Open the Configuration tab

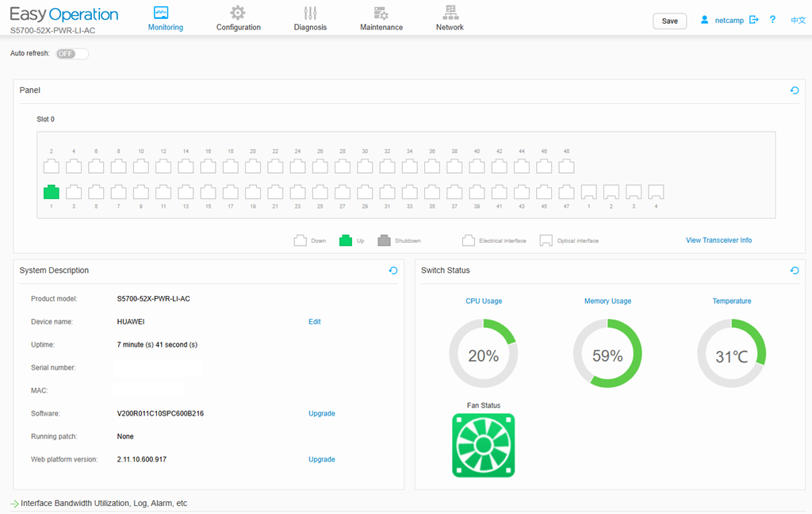[238, 17]
